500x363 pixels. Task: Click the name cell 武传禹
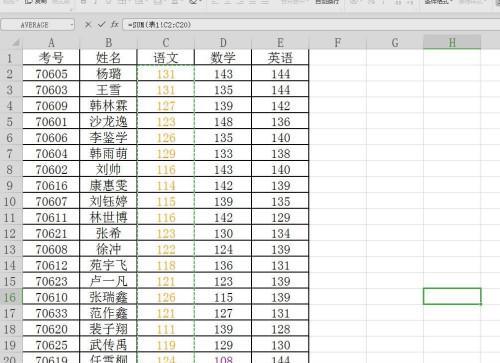(108, 345)
